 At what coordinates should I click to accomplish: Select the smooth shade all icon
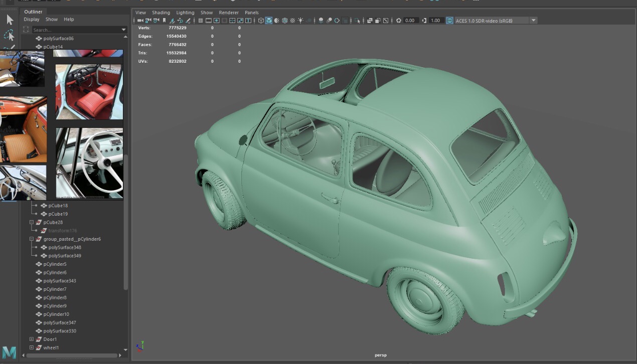pyautogui.click(x=269, y=21)
